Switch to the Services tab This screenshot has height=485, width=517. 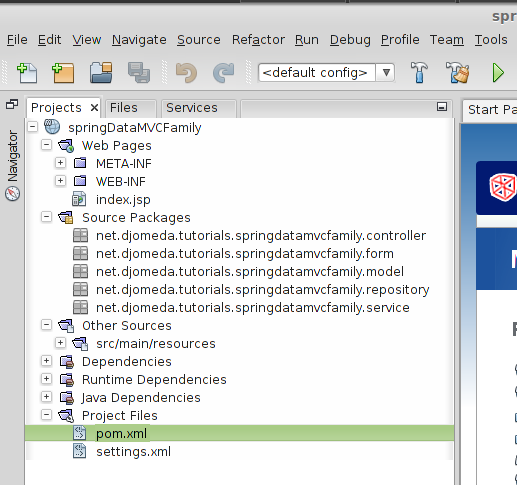(x=199, y=108)
